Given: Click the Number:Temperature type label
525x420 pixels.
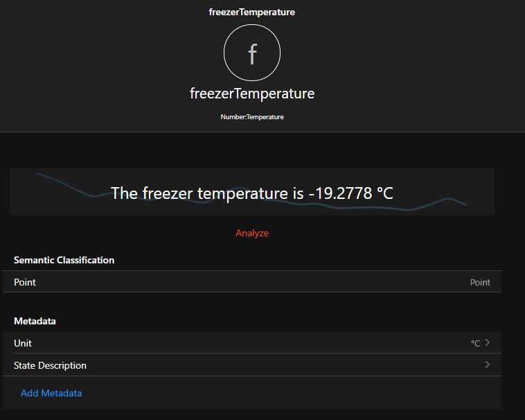Looking at the screenshot, I should coord(252,117).
